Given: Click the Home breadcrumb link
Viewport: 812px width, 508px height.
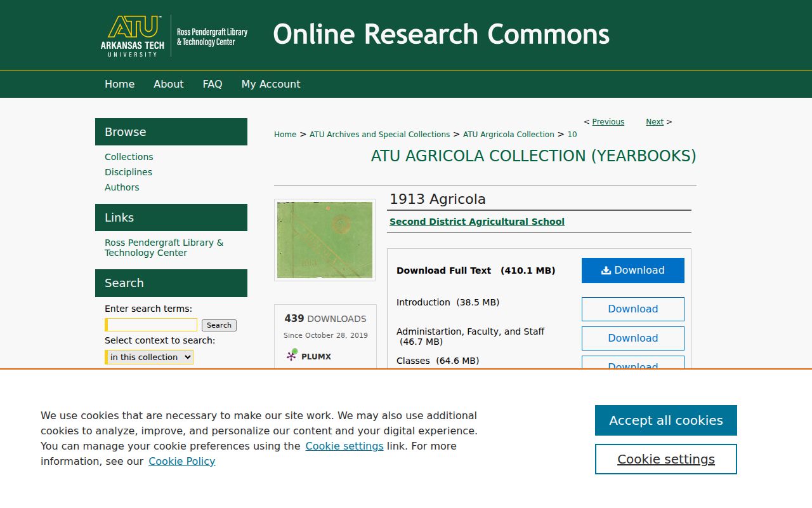Looking at the screenshot, I should 285,135.
